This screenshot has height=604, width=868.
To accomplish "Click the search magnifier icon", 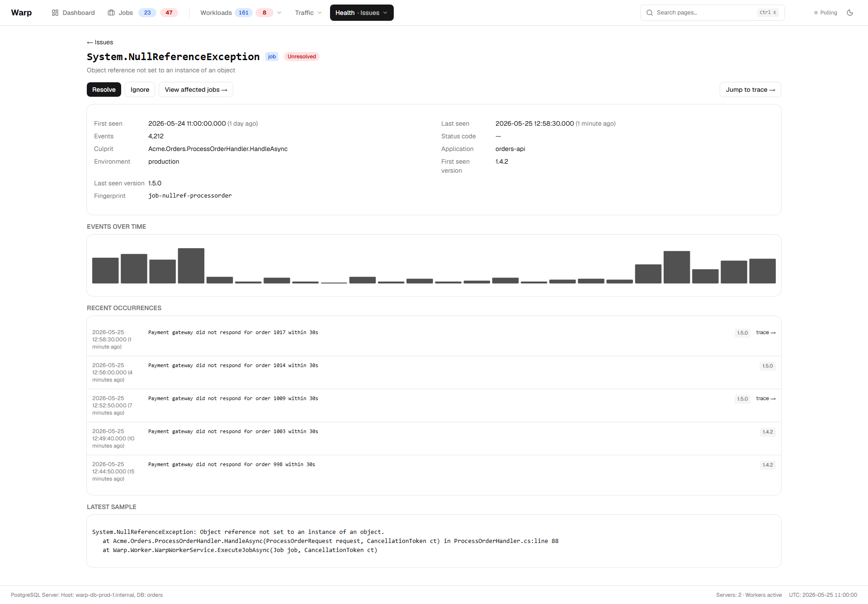I will (650, 13).
